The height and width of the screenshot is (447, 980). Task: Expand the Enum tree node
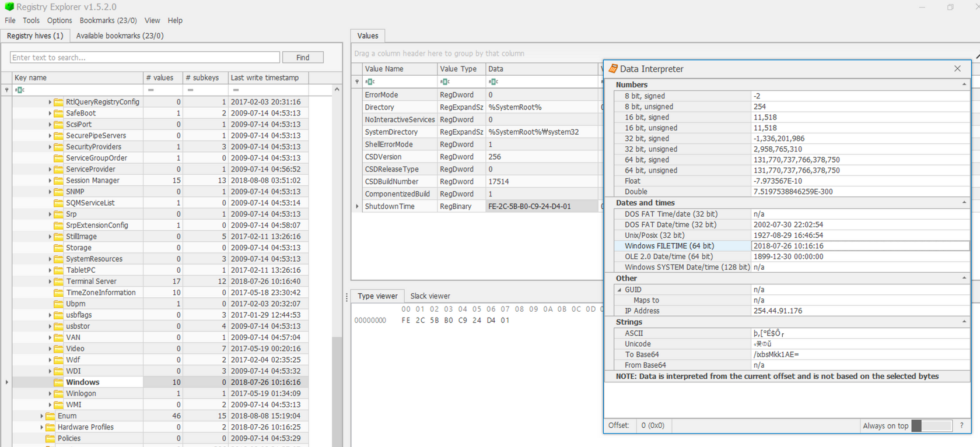pos(41,416)
